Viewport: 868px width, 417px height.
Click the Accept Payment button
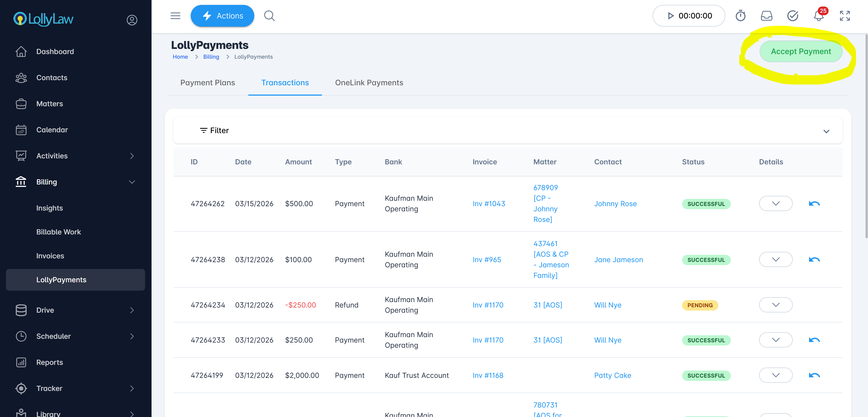[801, 52]
